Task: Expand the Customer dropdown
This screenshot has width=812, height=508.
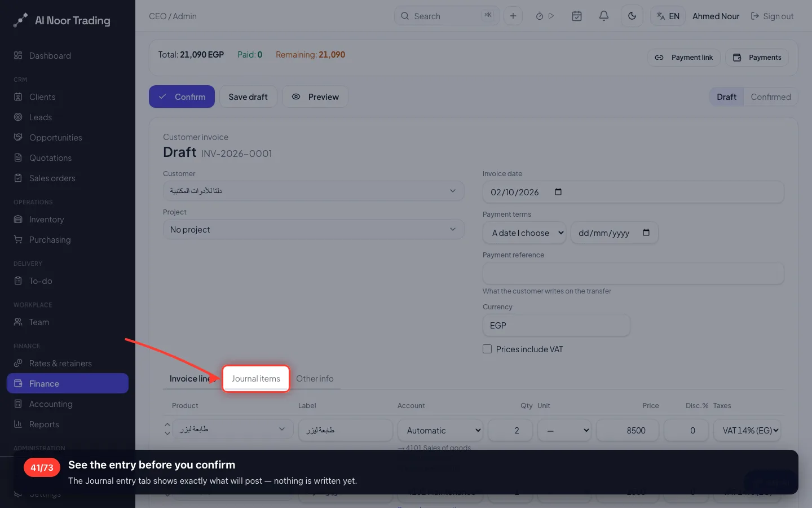Action: (x=314, y=191)
